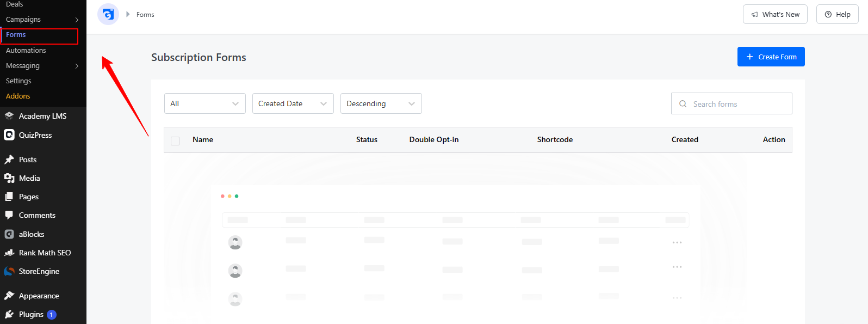Click the Created column header

685,139
